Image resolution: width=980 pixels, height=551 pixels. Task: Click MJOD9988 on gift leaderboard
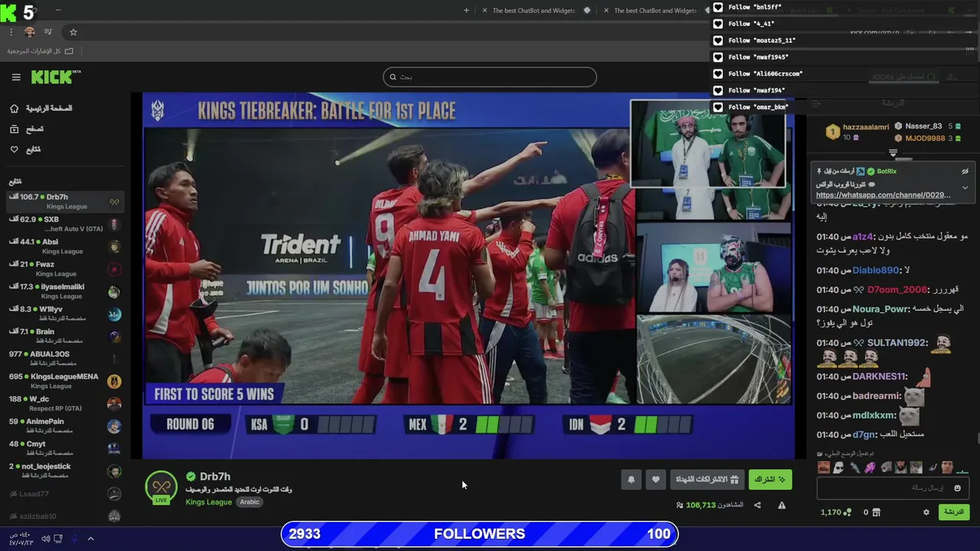(x=925, y=139)
